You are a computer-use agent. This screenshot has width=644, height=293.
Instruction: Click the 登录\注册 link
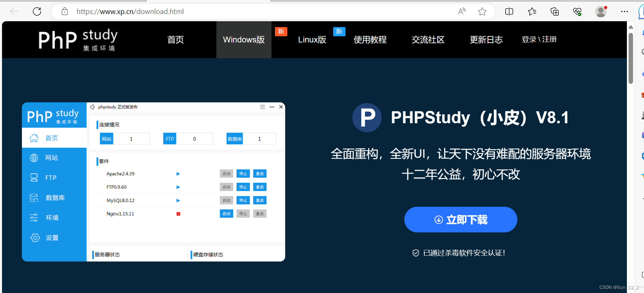(539, 39)
